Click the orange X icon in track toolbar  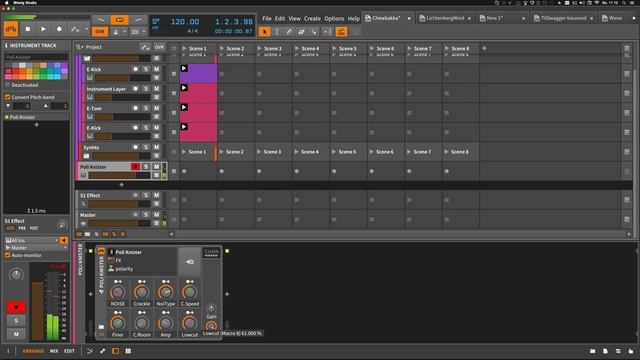[123, 234]
